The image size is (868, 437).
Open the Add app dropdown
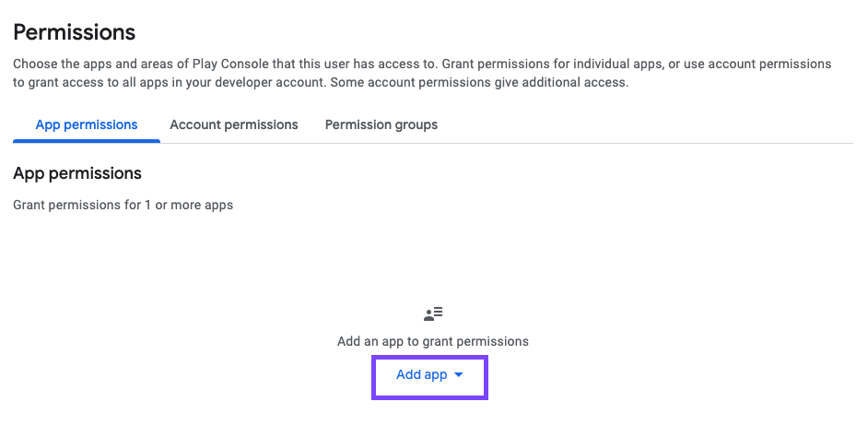click(429, 375)
